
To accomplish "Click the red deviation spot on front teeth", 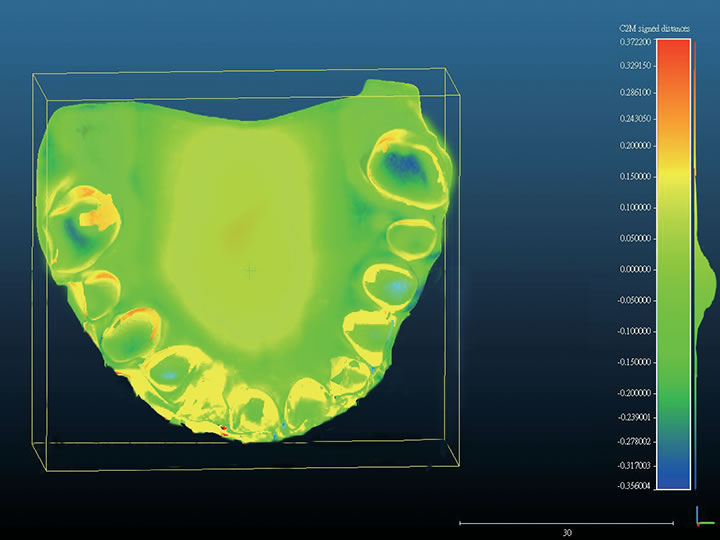I will (224, 429).
